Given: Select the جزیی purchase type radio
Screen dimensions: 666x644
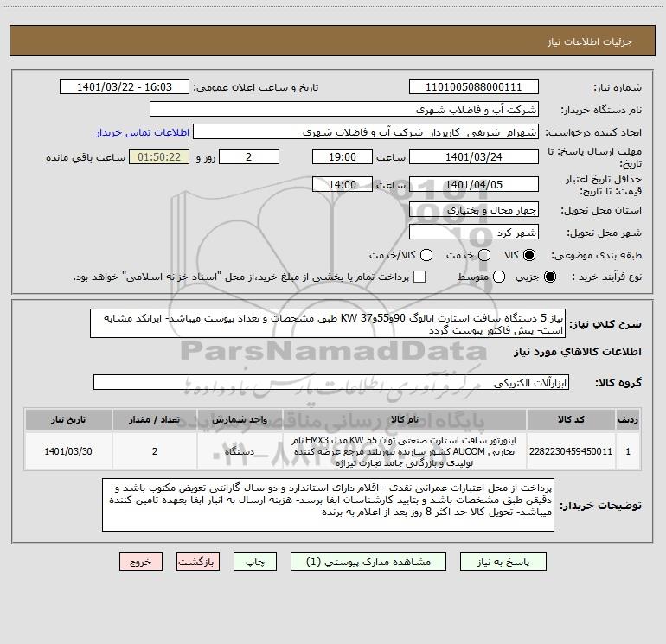Looking at the screenshot, I should pyautogui.click(x=549, y=277).
